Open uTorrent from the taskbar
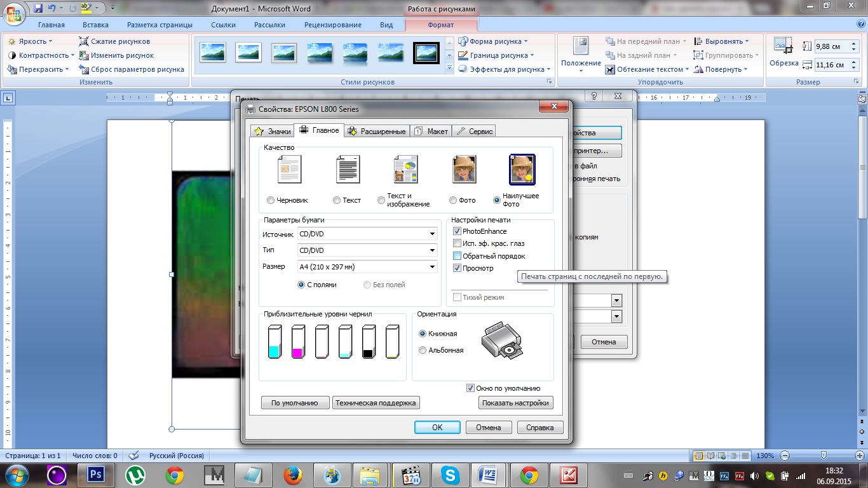 (135, 475)
